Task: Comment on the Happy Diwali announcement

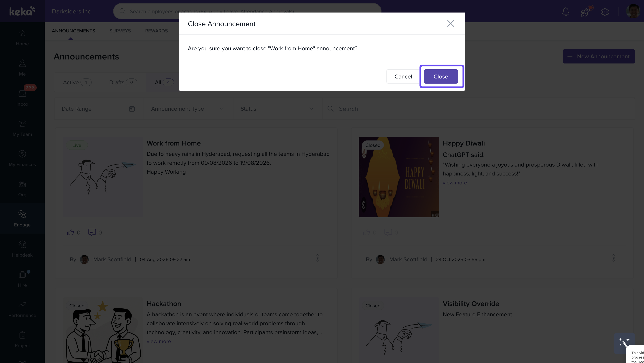Action: [388, 232]
